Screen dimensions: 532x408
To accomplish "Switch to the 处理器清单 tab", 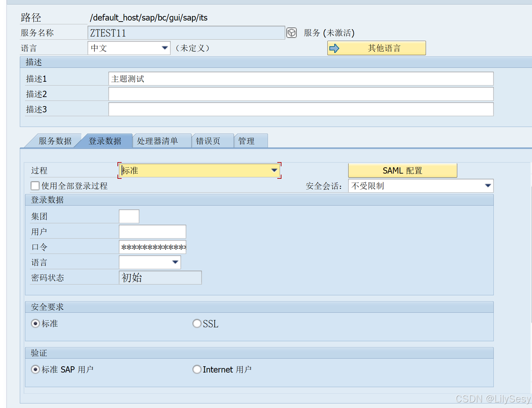I will click(158, 141).
